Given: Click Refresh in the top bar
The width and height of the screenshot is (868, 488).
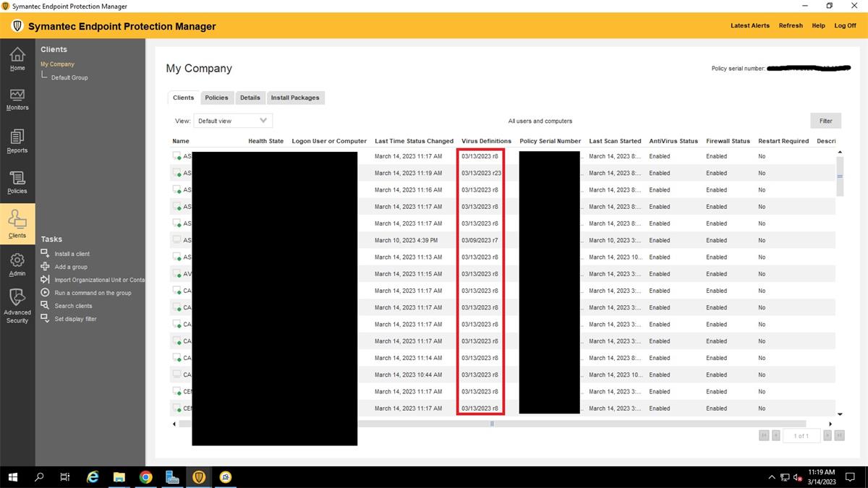Looking at the screenshot, I should pyautogui.click(x=790, y=25).
